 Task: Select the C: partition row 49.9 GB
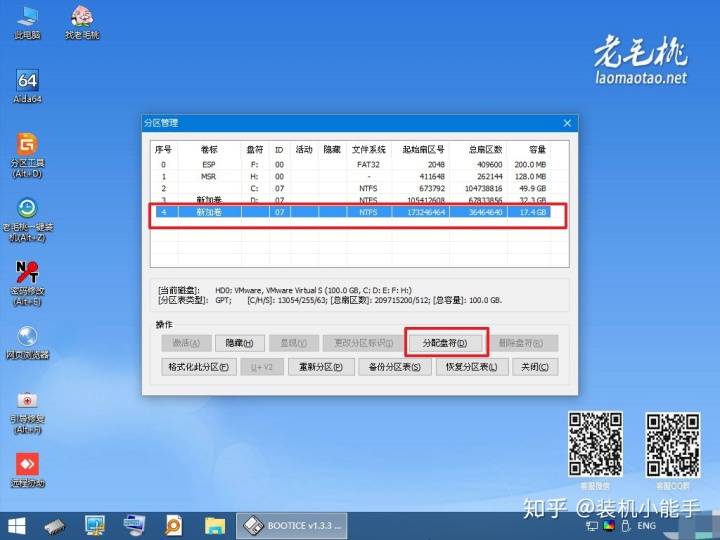[351, 188]
